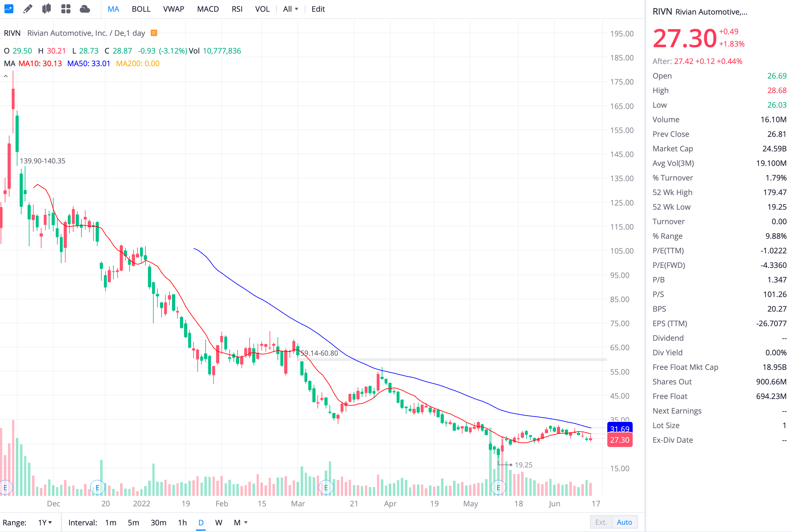Image resolution: width=792 pixels, height=532 pixels.
Task: Click the Next Earnings label
Action: tap(677, 411)
